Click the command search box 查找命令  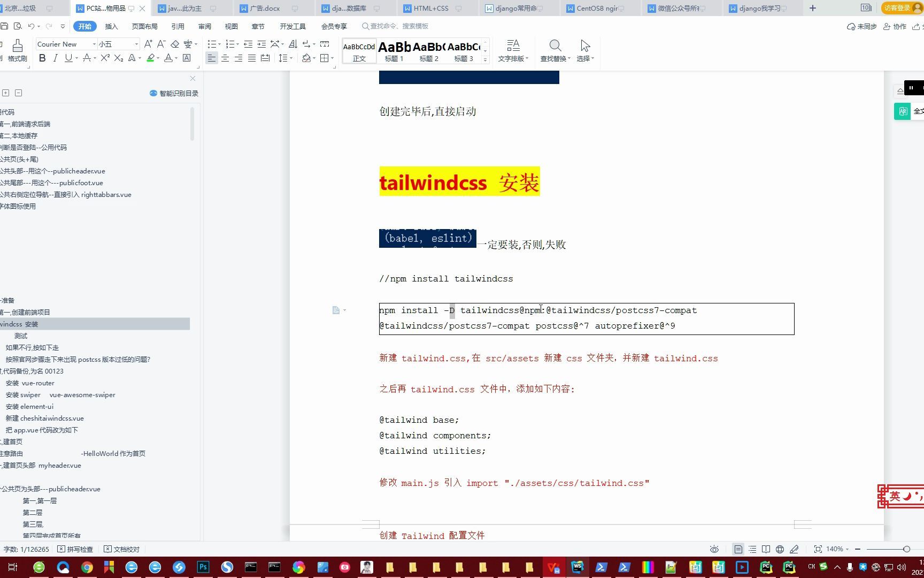(x=396, y=26)
